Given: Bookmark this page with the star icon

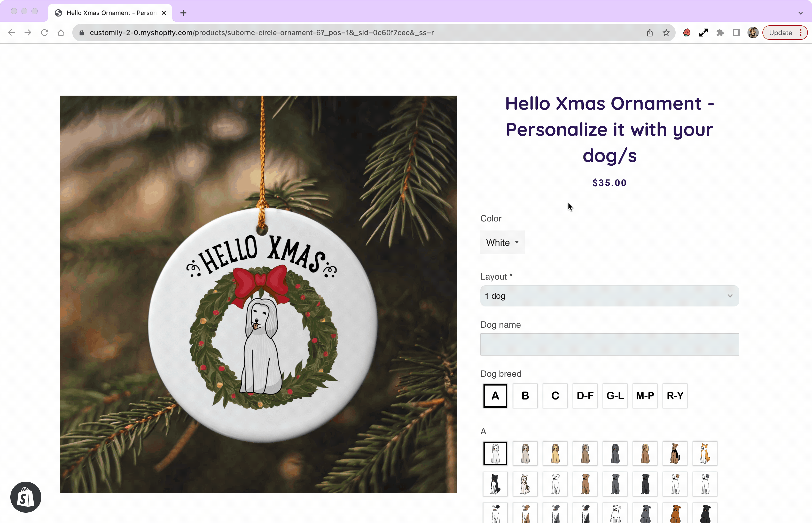Looking at the screenshot, I should pos(666,33).
